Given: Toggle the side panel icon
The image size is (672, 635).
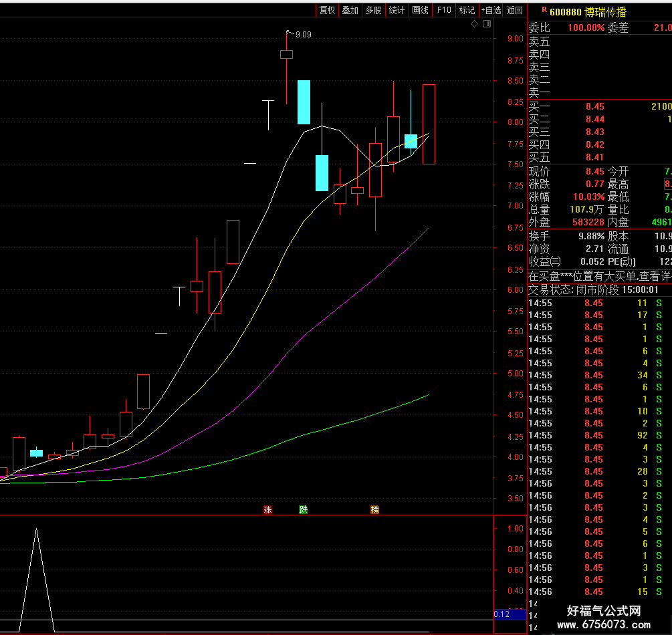Looking at the screenshot, I should point(487,24).
